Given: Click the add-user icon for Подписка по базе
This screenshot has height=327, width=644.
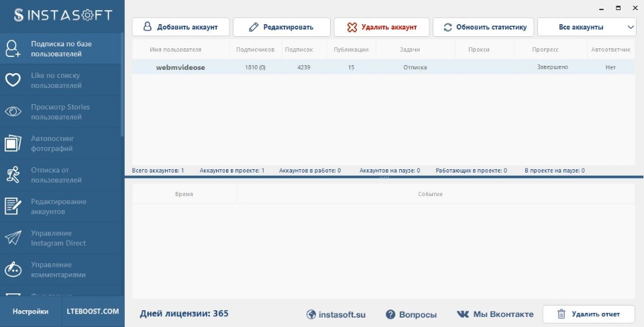Looking at the screenshot, I should click(x=13, y=48).
